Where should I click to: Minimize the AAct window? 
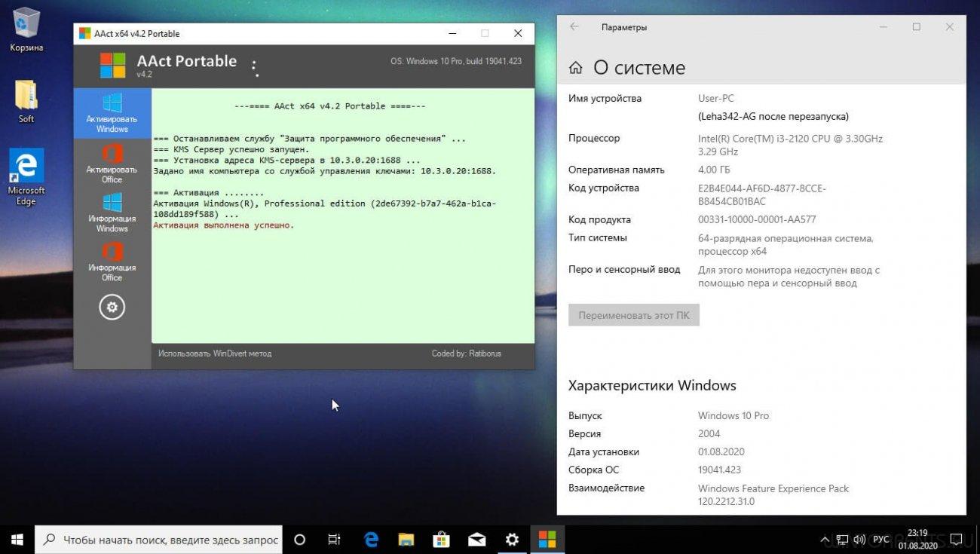pyautogui.click(x=452, y=33)
